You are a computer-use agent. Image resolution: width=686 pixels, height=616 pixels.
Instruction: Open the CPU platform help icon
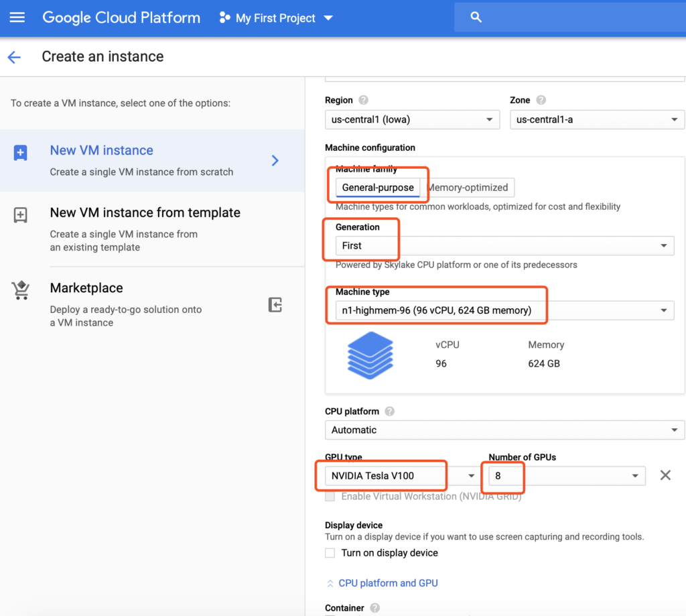click(389, 412)
